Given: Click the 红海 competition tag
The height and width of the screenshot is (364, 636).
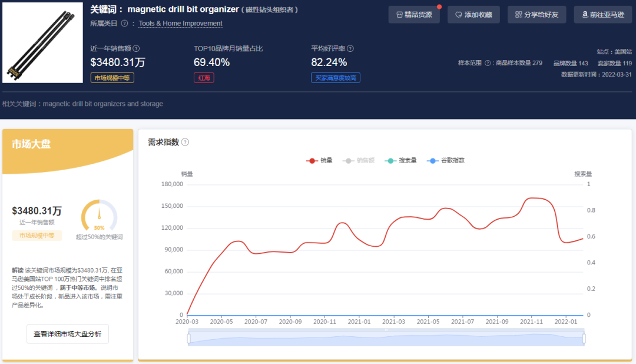Looking at the screenshot, I should 204,78.
